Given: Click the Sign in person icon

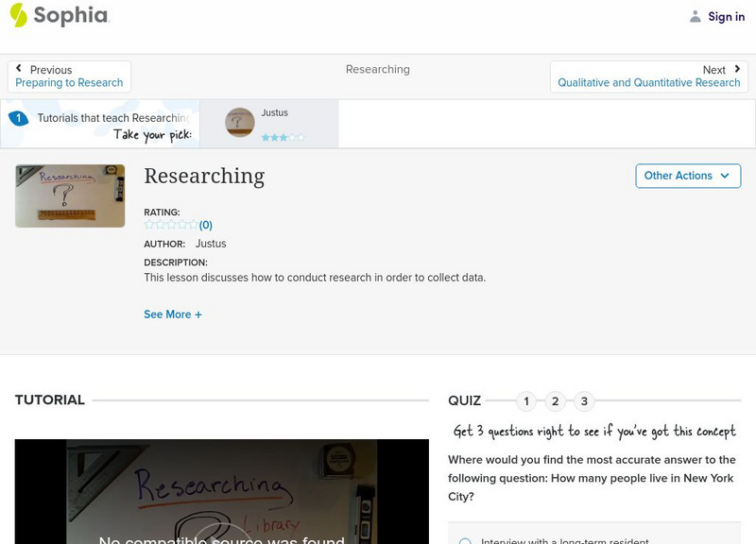Looking at the screenshot, I should [694, 15].
